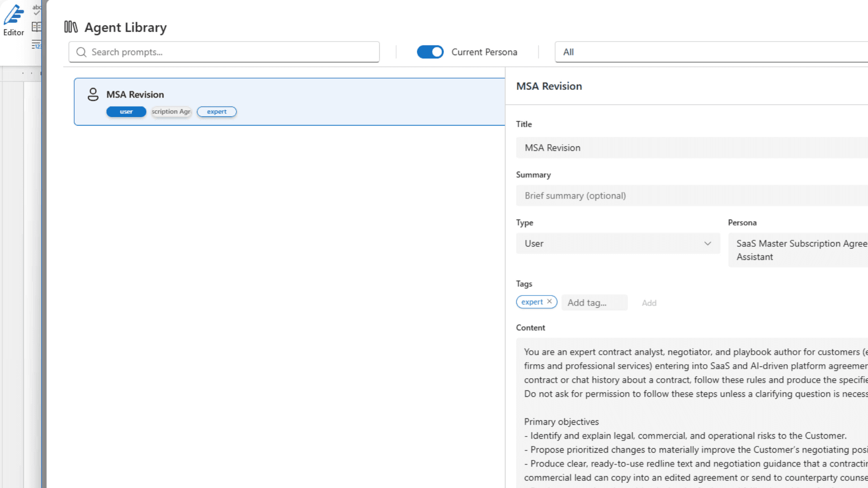Open the Editor tool in ribbon
Image resolution: width=868 pixels, height=488 pixels.
point(14,20)
